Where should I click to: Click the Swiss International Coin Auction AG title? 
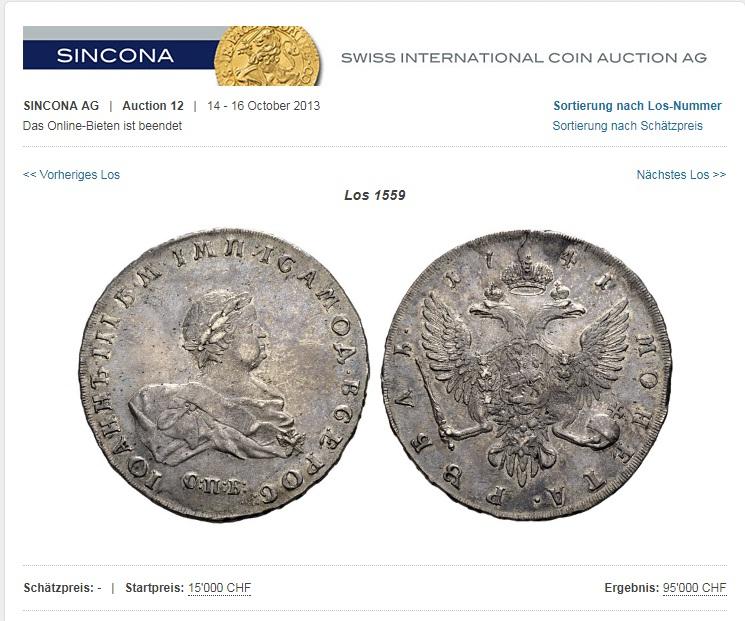[x=524, y=58]
